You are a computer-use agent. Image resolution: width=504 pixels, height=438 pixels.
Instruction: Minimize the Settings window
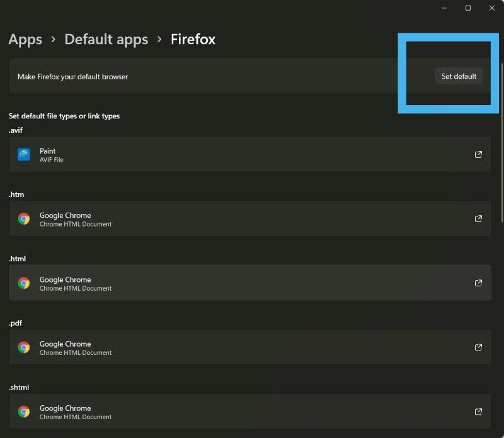coord(444,8)
